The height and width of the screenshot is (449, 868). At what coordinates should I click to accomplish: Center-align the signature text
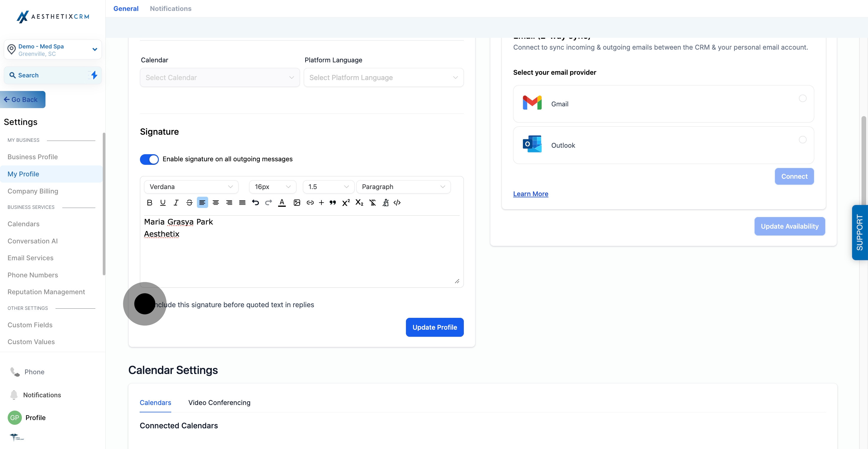[x=216, y=203]
